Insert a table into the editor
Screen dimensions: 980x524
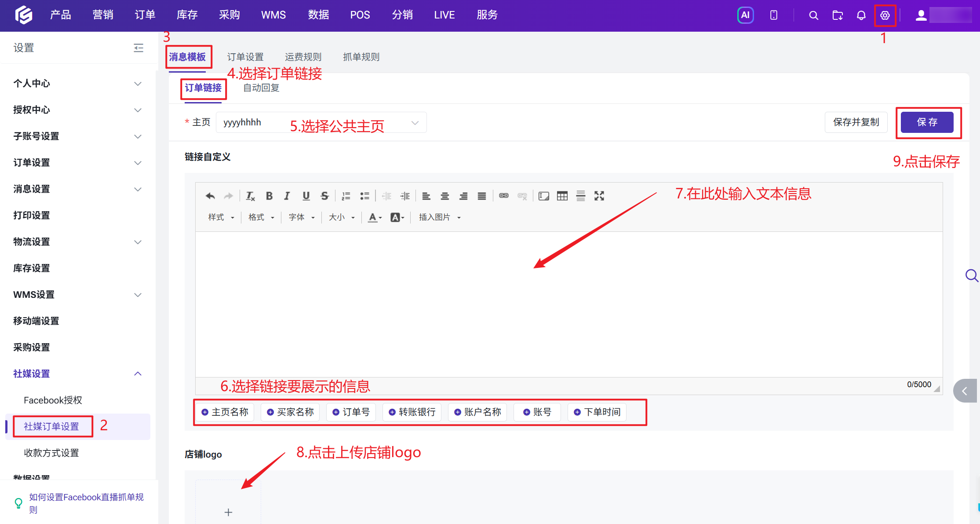(x=562, y=196)
